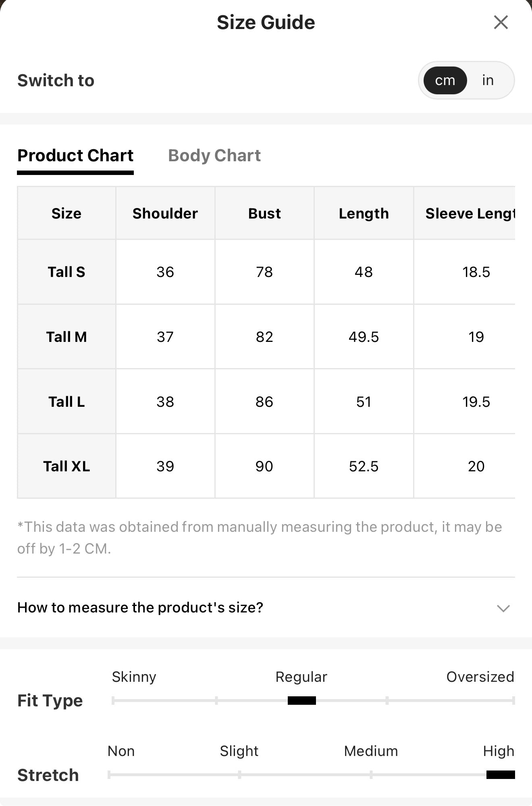This screenshot has height=806, width=532.
Task: Select the Tall M size row
Action: (266, 337)
